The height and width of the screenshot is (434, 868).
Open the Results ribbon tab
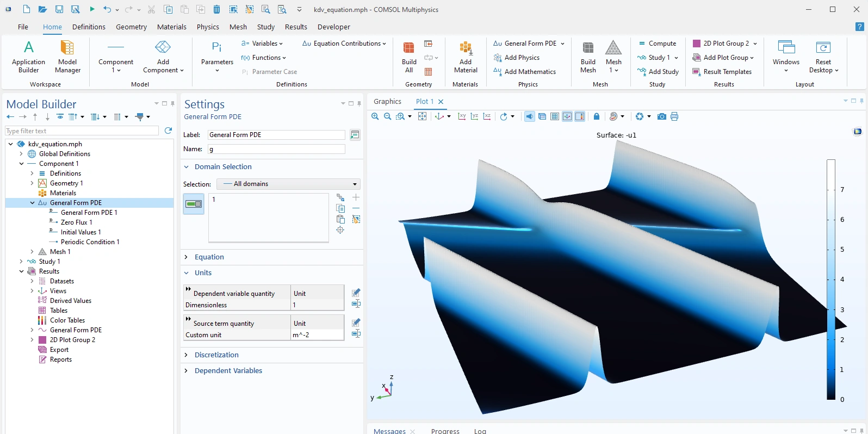point(296,27)
